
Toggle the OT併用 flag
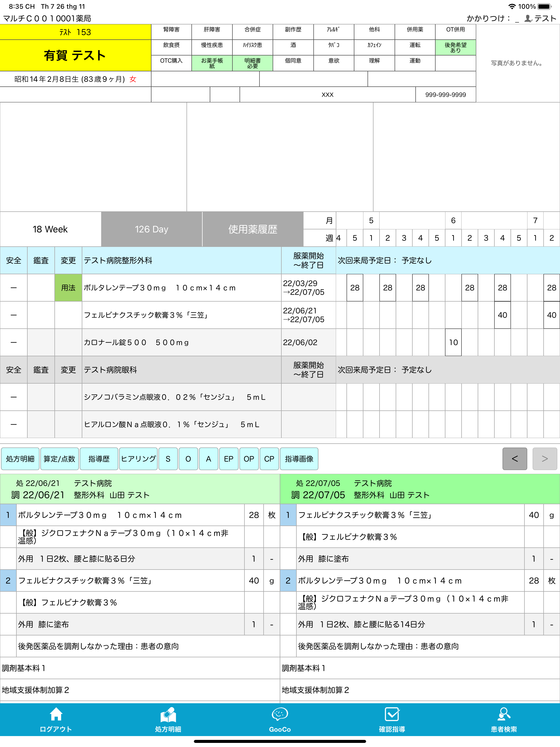[x=455, y=32]
